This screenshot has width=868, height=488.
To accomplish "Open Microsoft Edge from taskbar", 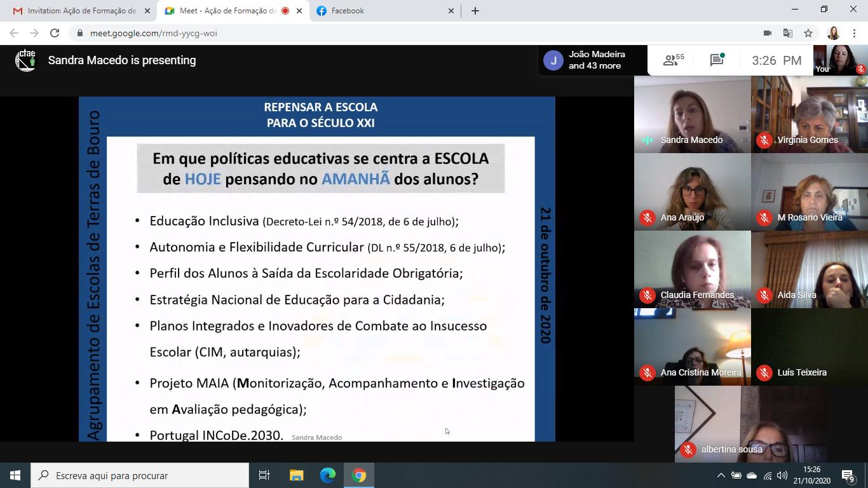I will pyautogui.click(x=327, y=475).
